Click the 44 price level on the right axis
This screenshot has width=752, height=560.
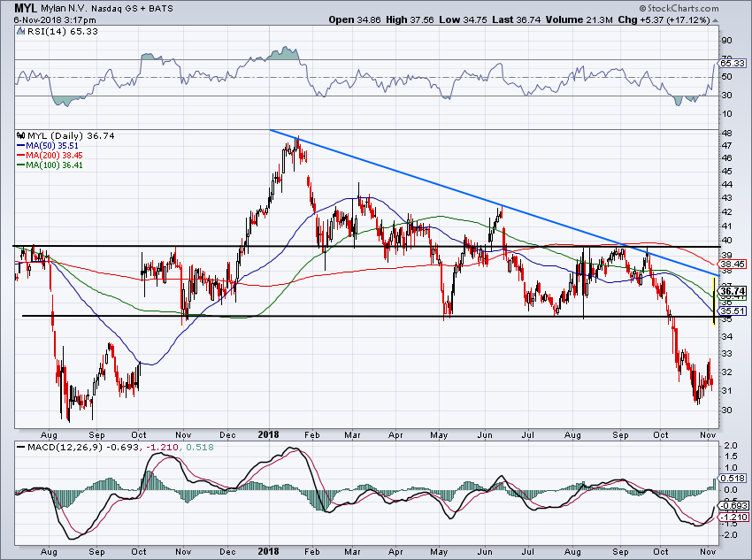click(x=726, y=185)
